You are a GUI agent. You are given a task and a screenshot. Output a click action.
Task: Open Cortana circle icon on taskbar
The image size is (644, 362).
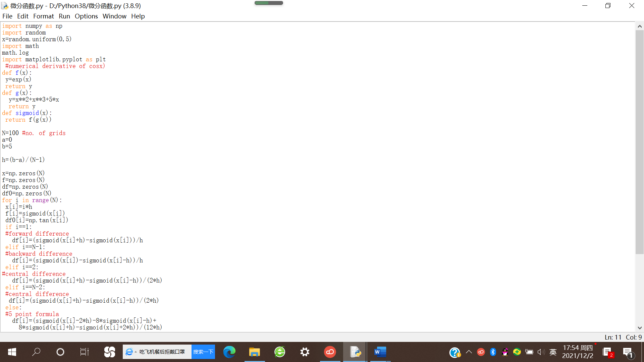pos(60,352)
